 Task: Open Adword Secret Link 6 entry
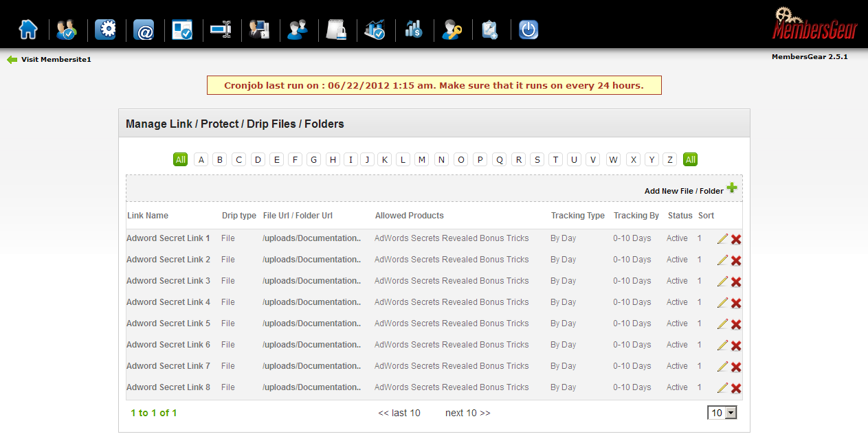tap(168, 345)
